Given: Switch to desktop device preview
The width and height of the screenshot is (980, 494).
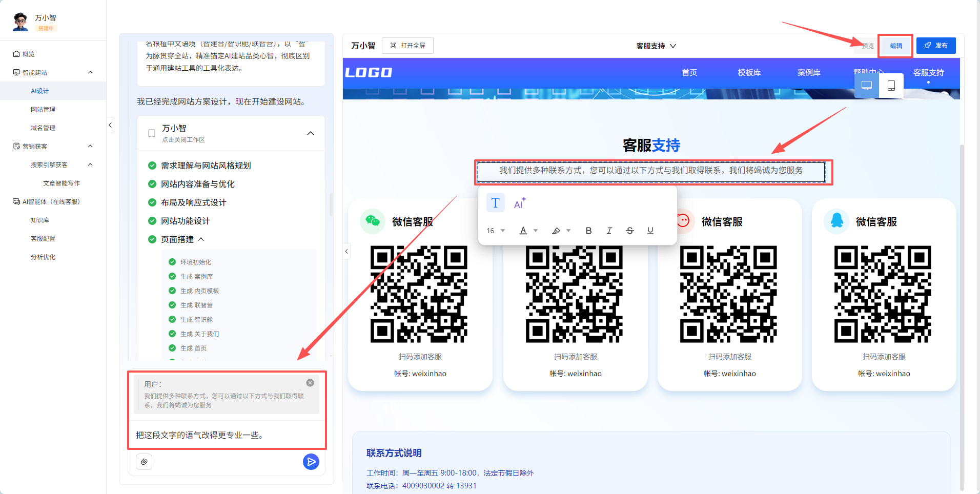Looking at the screenshot, I should point(866,86).
